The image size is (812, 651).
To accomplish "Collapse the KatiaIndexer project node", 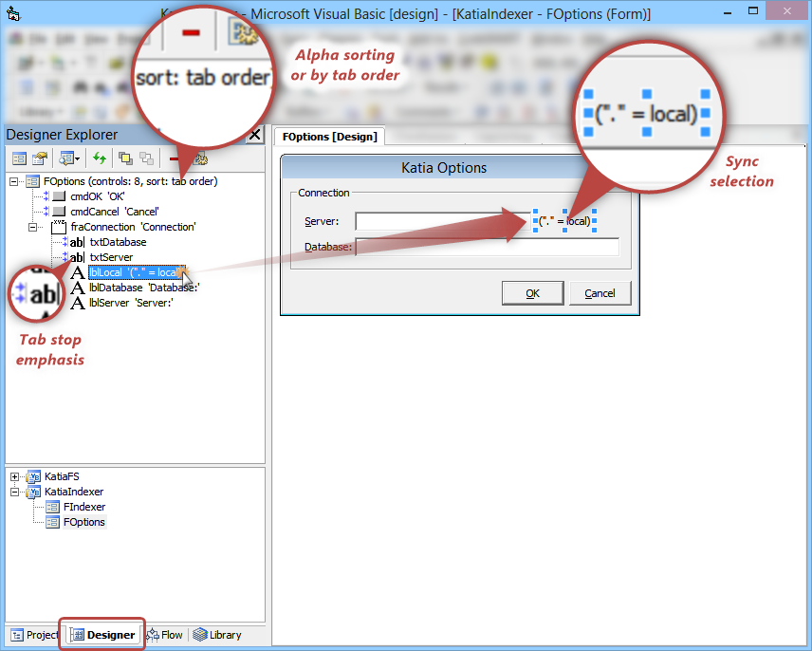I will 14,492.
